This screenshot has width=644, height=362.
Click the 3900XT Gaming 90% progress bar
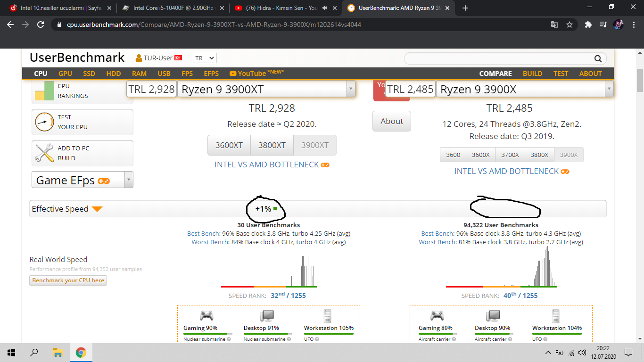207,334
